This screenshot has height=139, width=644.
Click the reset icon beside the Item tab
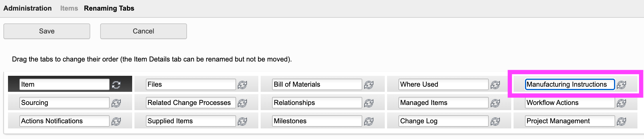(x=116, y=85)
